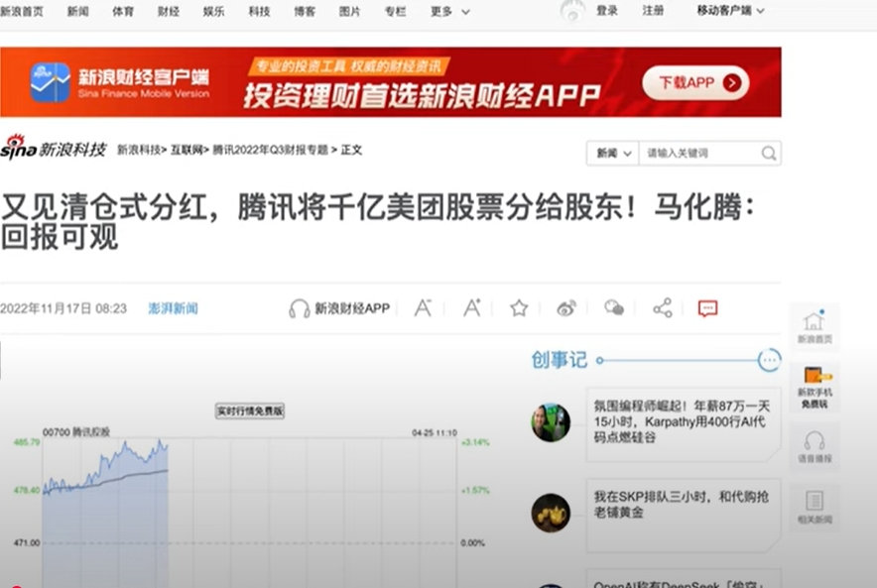
Task: Open the 新闻 search category dropdown
Action: (613, 153)
